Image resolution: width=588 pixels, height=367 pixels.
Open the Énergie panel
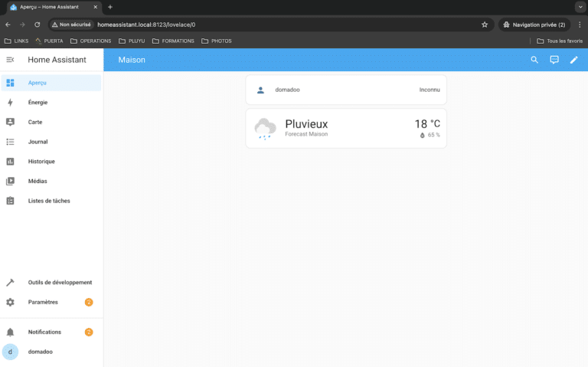pyautogui.click(x=51, y=102)
